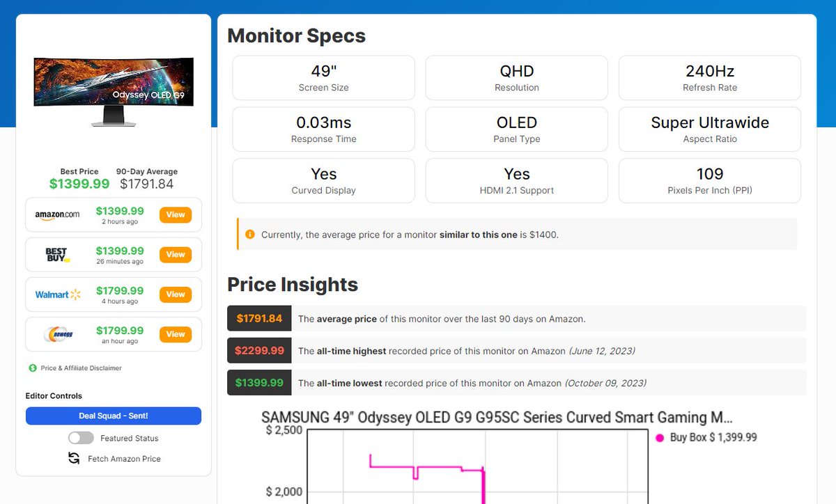
Task: Click the $ 2,000 chart axis label
Action: (284, 492)
